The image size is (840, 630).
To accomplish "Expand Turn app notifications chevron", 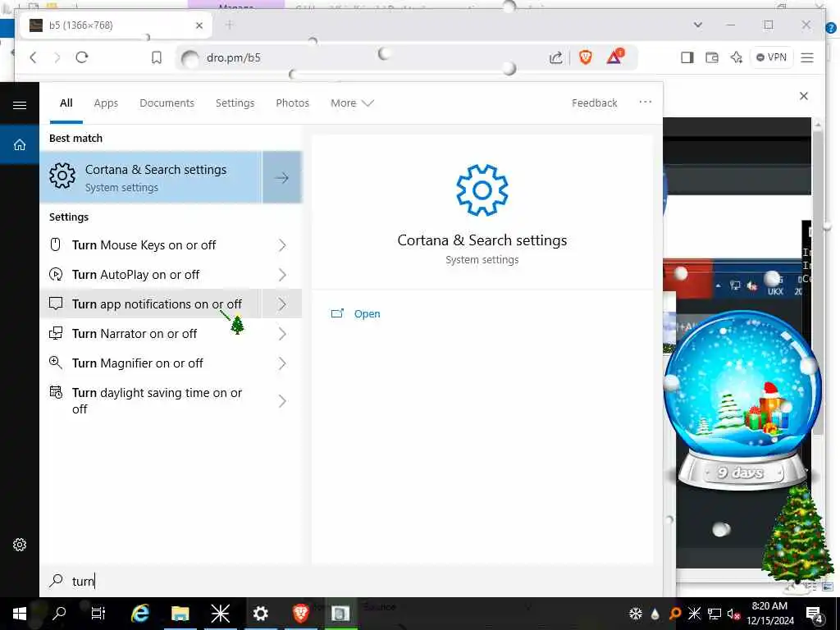I will pyautogui.click(x=282, y=304).
